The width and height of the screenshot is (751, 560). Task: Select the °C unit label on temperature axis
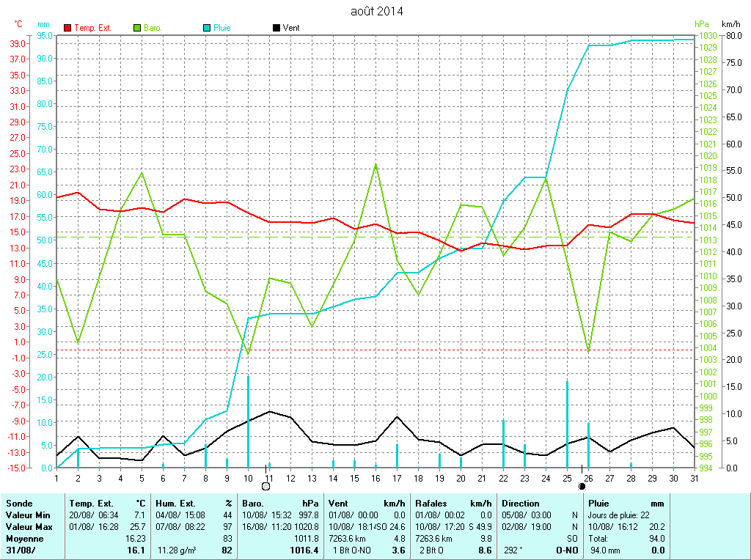coord(18,24)
